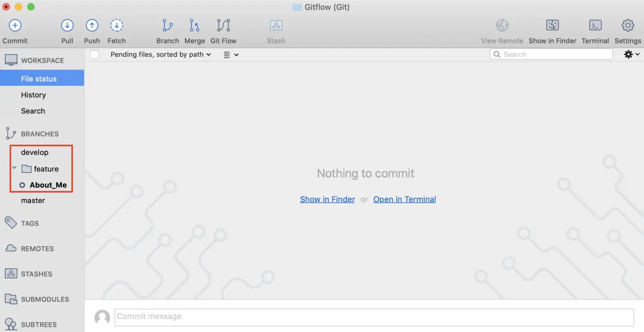This screenshot has width=644, height=332.
Task: Click the Stash toolbar icon
Action: (276, 26)
